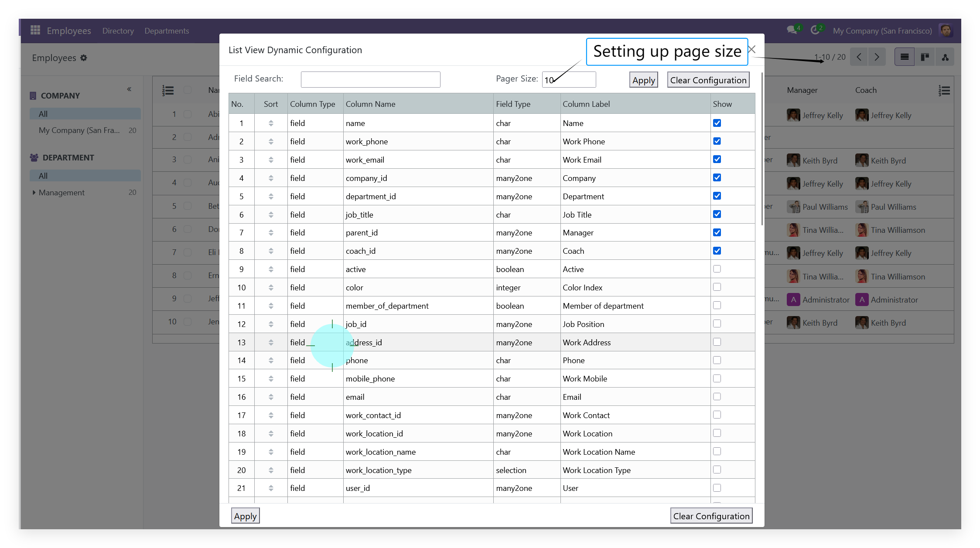Click sort handle for job_title row
The width and height of the screenshot is (980, 548).
pyautogui.click(x=271, y=215)
